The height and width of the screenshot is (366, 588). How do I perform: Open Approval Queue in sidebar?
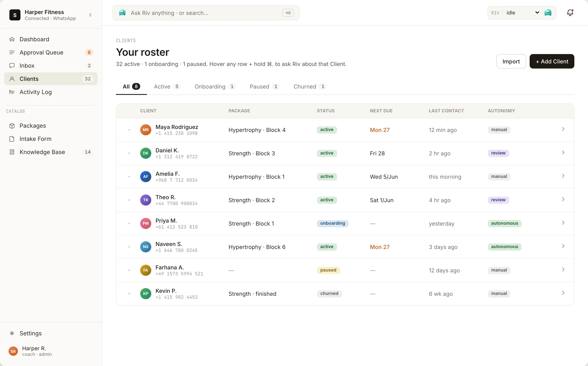(51, 52)
